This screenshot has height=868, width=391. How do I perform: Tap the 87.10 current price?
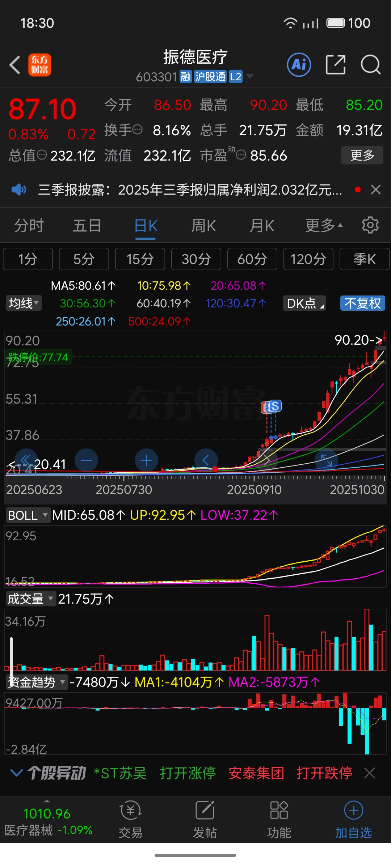pos(42,109)
